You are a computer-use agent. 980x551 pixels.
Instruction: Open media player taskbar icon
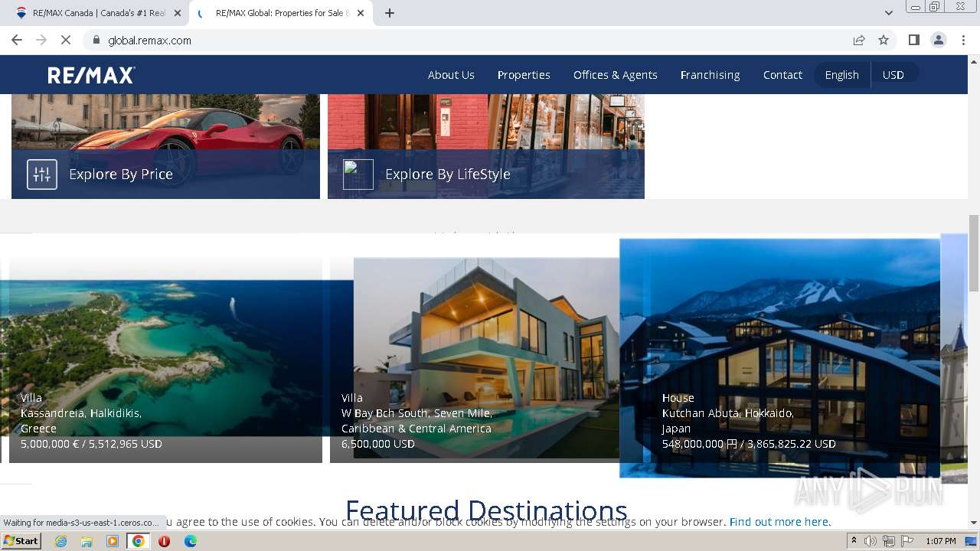113,541
